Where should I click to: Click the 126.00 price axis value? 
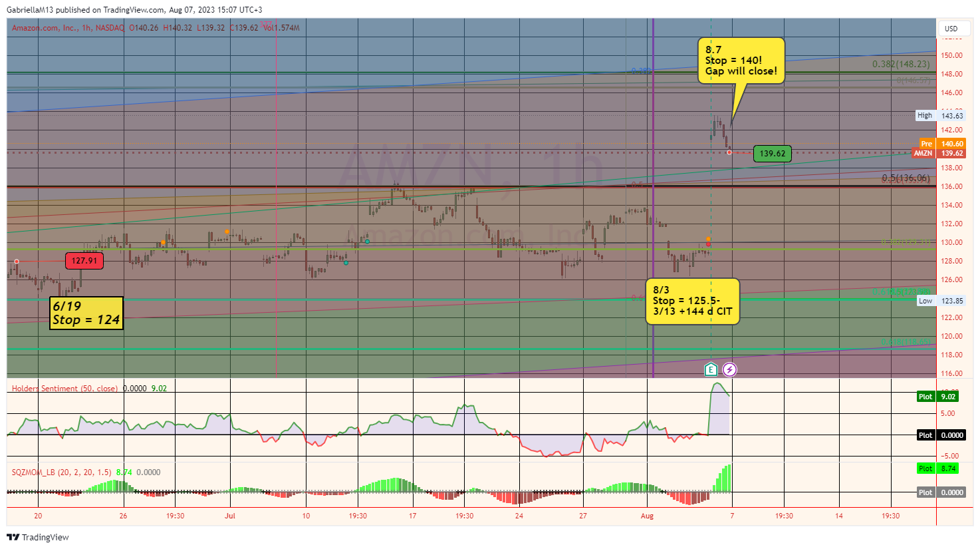tap(952, 279)
